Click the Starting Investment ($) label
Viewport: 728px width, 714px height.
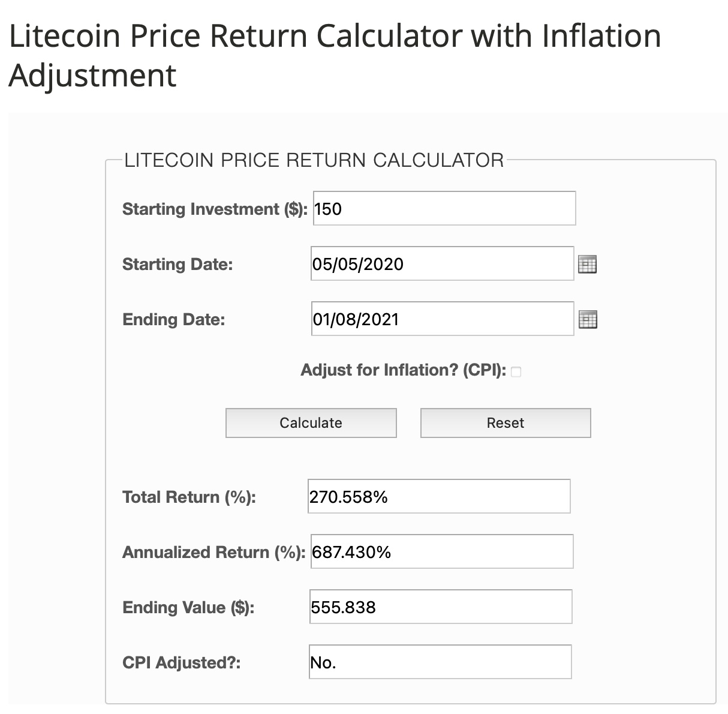(214, 209)
